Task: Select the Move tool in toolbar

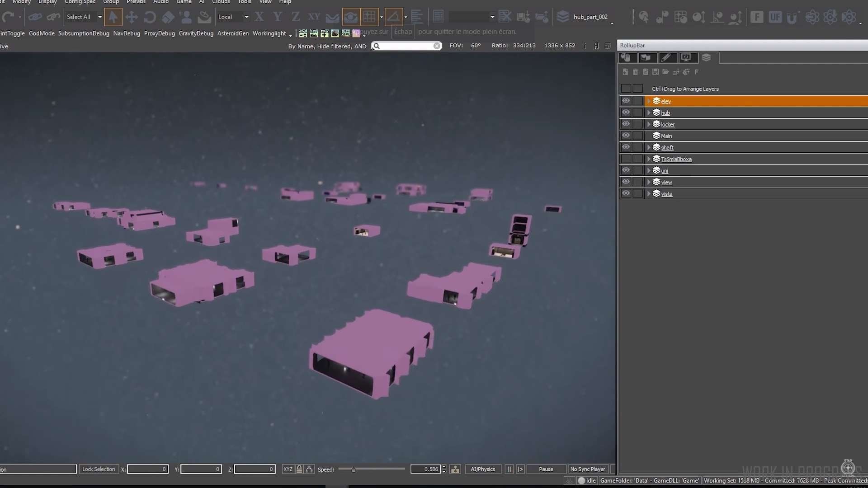Action: pyautogui.click(x=132, y=17)
